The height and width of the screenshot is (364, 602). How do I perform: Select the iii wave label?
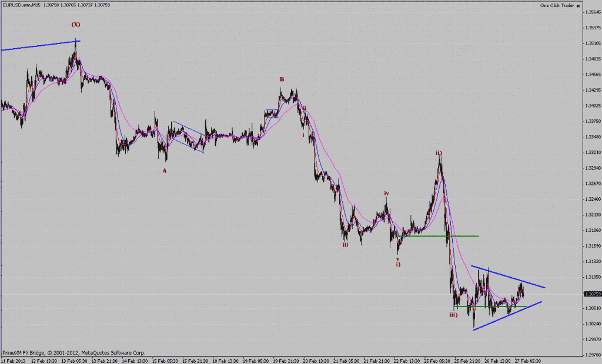345,245
